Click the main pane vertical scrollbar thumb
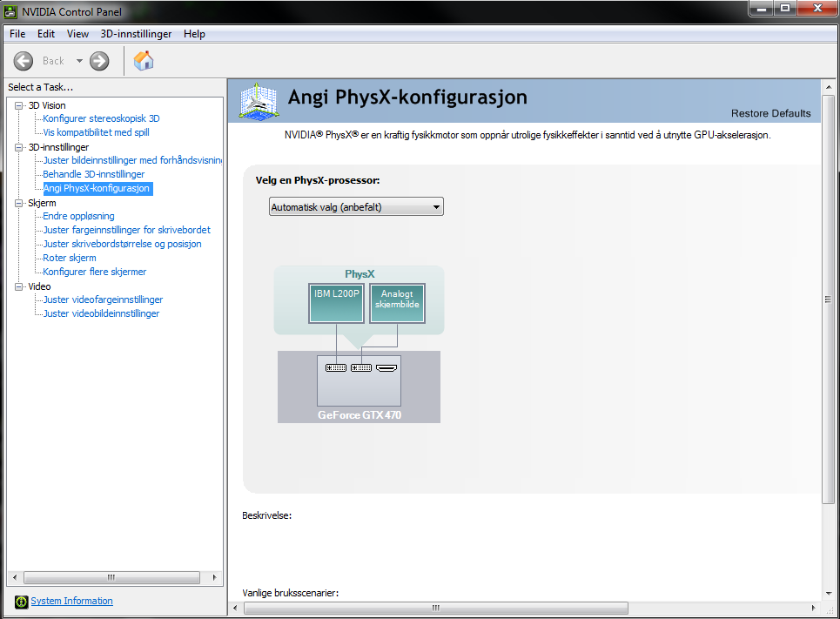The height and width of the screenshot is (619, 840). [x=828, y=299]
